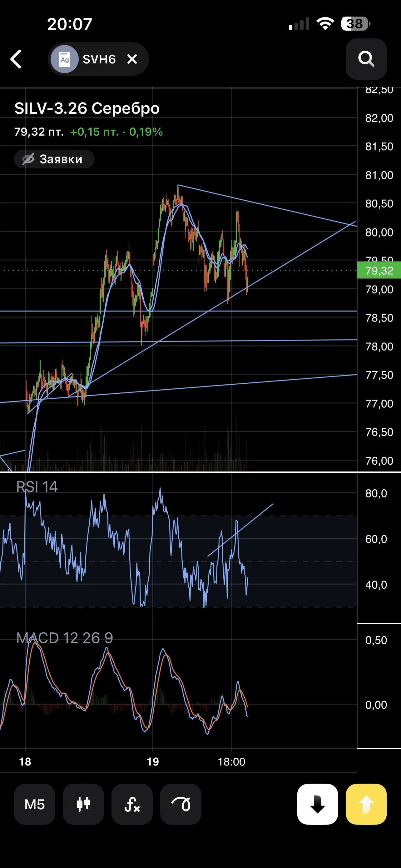Screen dimensions: 401x868
Task: Tap the 80,00 price axis label
Action: coord(379,232)
